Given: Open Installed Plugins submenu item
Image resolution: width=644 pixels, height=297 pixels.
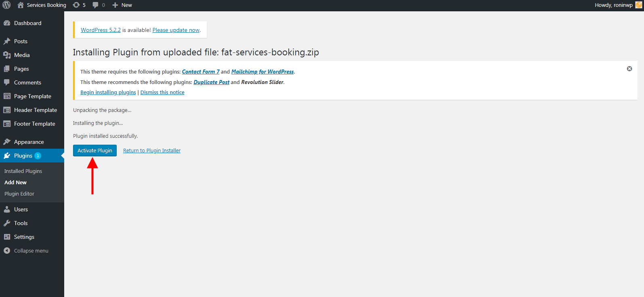Looking at the screenshot, I should click(23, 171).
